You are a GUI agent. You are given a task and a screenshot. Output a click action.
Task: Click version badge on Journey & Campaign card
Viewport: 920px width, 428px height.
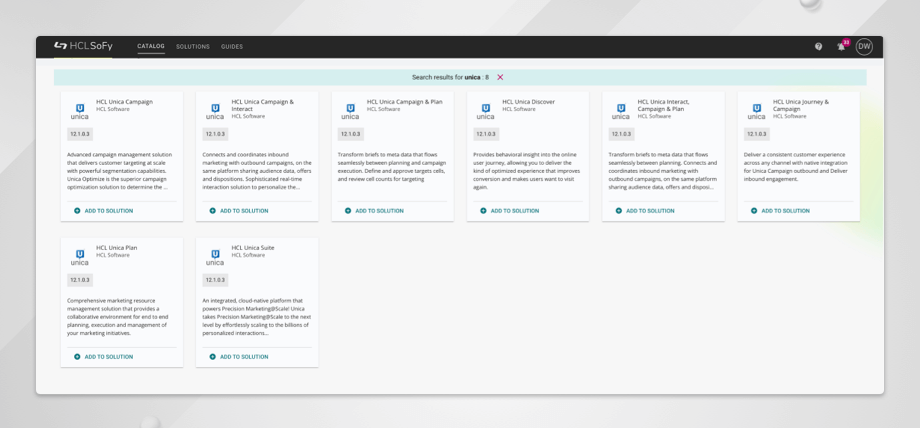[x=757, y=134]
